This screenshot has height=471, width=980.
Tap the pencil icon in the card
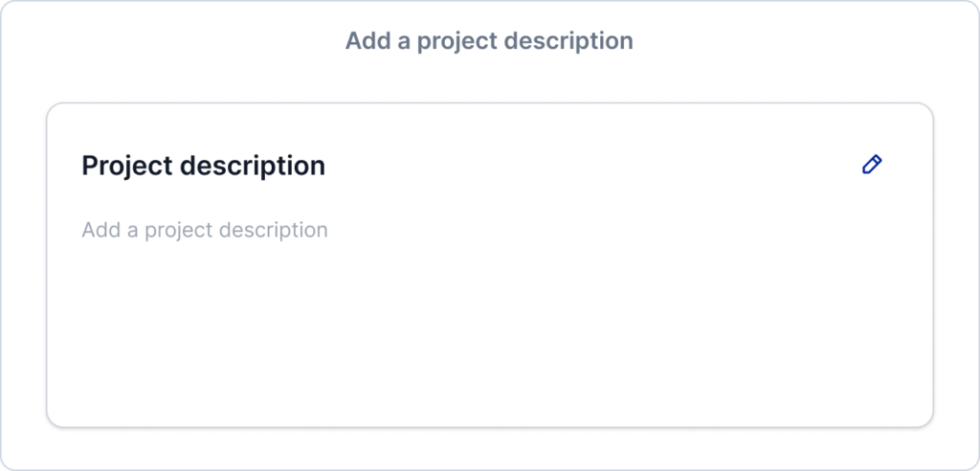pos(872,165)
